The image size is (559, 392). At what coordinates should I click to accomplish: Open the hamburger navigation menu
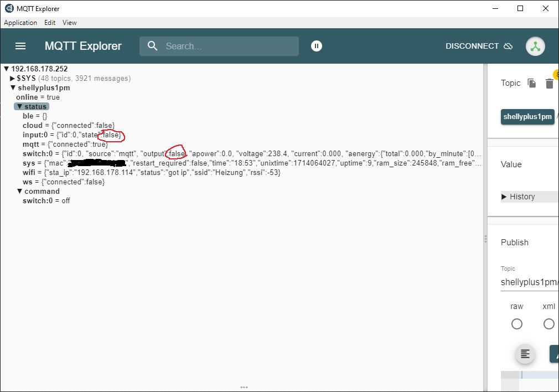click(x=20, y=46)
